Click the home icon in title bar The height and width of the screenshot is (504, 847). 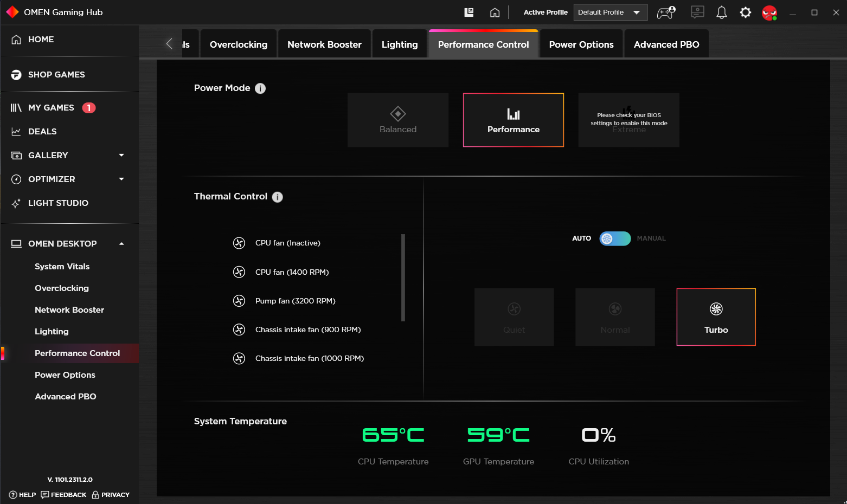pyautogui.click(x=495, y=12)
